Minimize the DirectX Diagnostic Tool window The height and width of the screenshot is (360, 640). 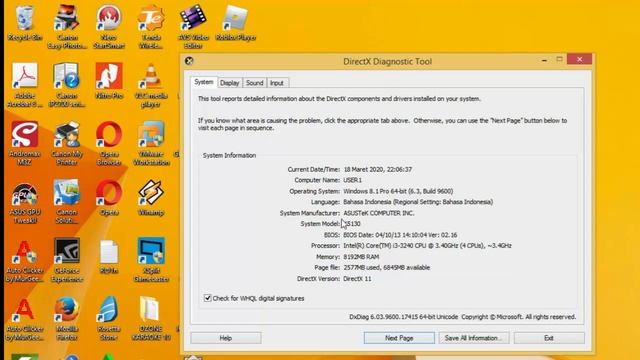544,60
